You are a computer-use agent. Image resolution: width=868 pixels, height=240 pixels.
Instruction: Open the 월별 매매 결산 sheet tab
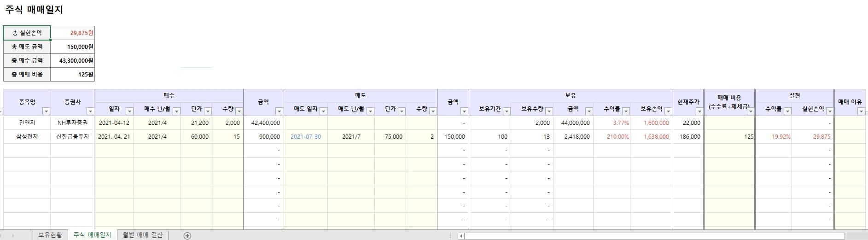tap(143, 235)
